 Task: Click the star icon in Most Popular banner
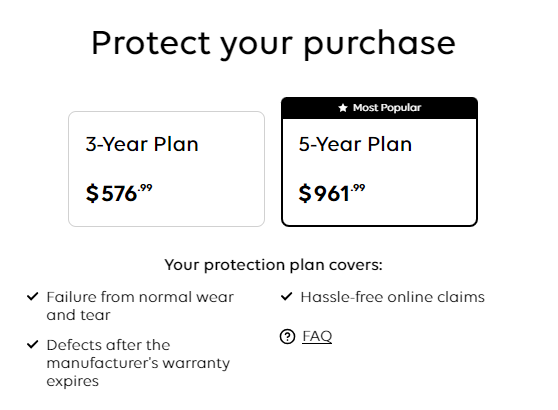coord(343,107)
